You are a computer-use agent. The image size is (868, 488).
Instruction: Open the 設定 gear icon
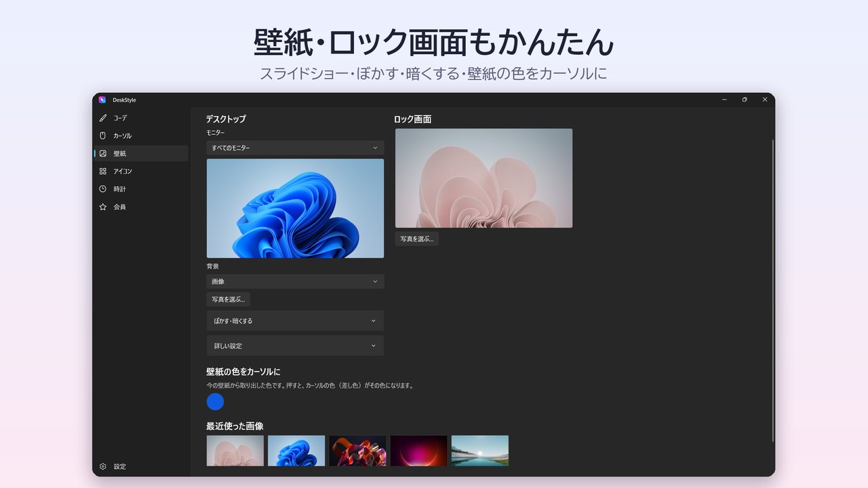coord(103,466)
